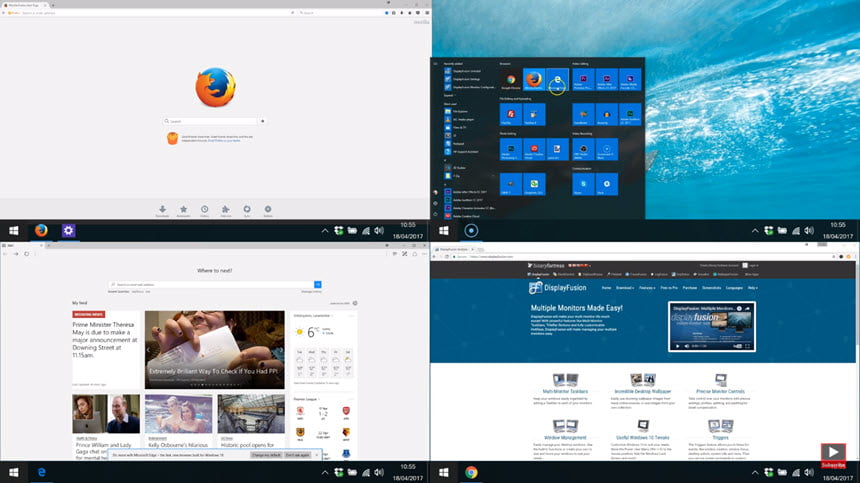This screenshot has width=860, height=483.
Task: Open Extremely Brilliant Way news carousel image
Action: point(214,350)
